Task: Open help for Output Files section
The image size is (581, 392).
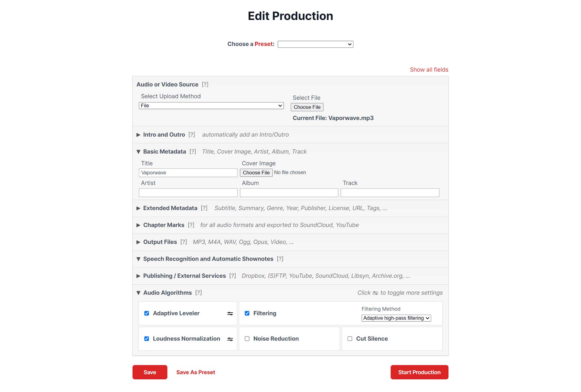Action: coord(184,242)
